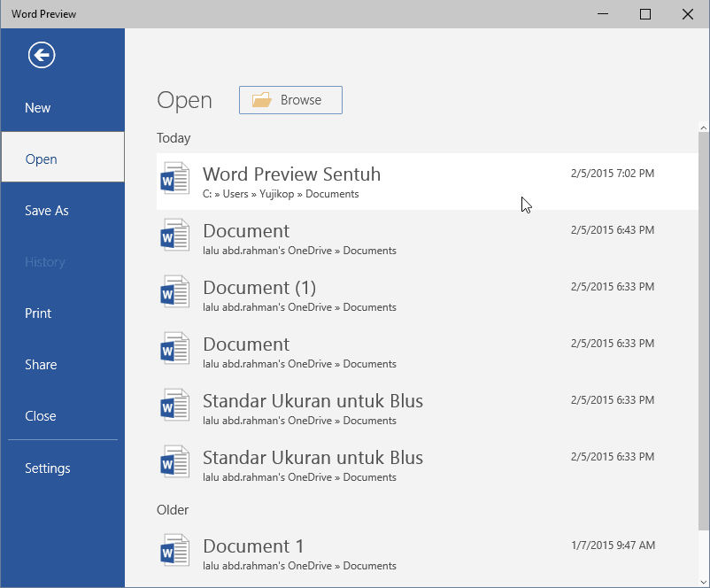Viewport: 710px width, 588px height.
Task: Click the timestamp 2/5/2015 7:02 PM
Action: pyautogui.click(x=613, y=174)
